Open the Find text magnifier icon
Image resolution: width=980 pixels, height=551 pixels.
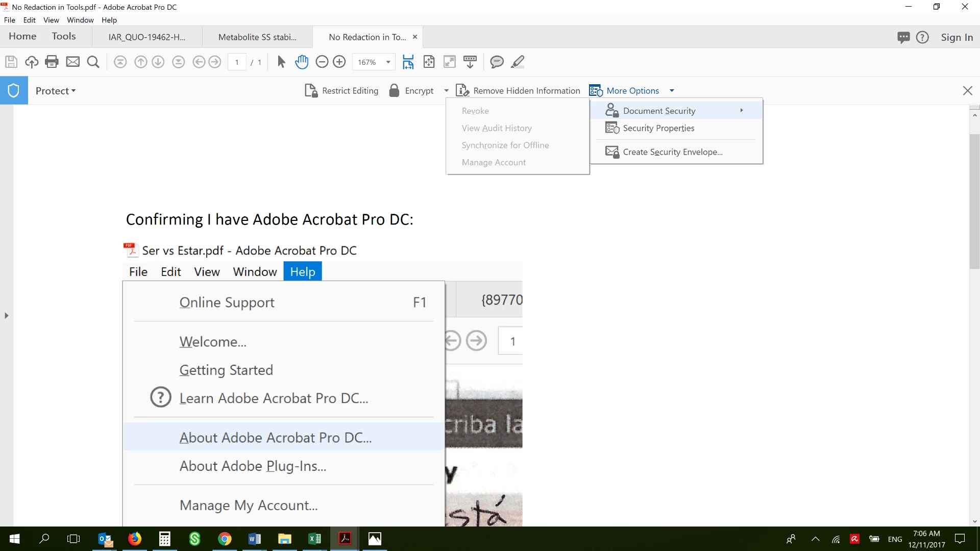point(93,62)
